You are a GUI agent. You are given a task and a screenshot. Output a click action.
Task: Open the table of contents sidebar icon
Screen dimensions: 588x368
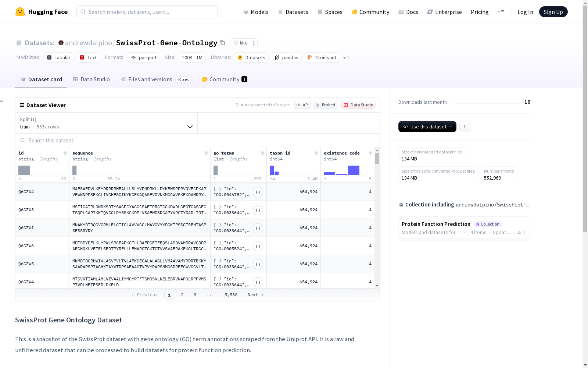[2, 102]
